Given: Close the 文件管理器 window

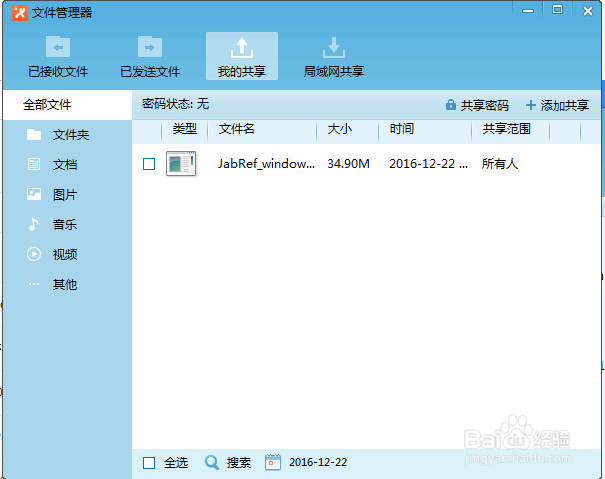Looking at the screenshot, I should (x=588, y=11).
